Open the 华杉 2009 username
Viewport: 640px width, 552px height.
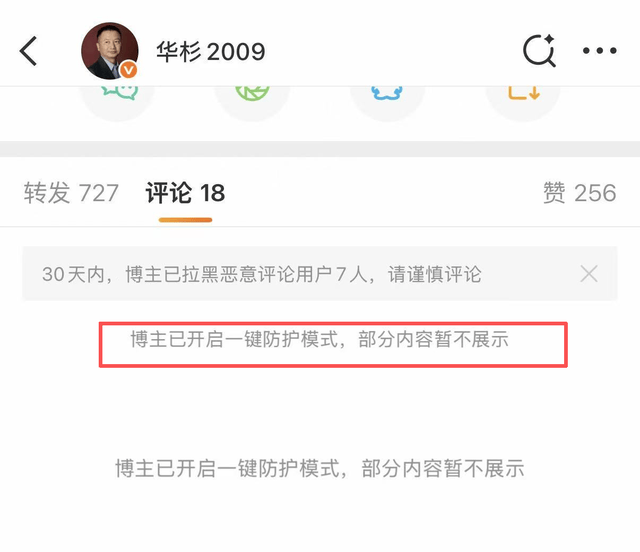211,52
